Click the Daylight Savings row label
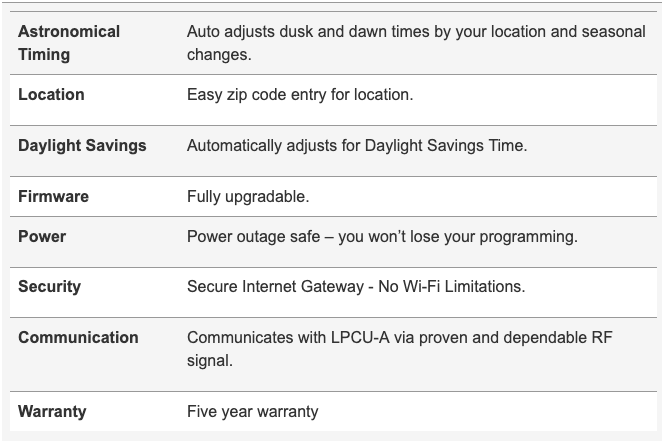Image resolution: width=662 pixels, height=441 pixels. tap(82, 145)
